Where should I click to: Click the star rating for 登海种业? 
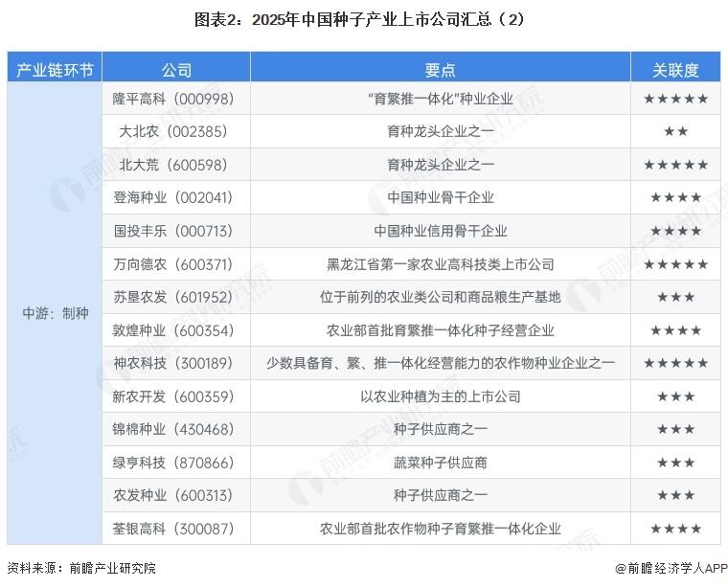click(675, 197)
